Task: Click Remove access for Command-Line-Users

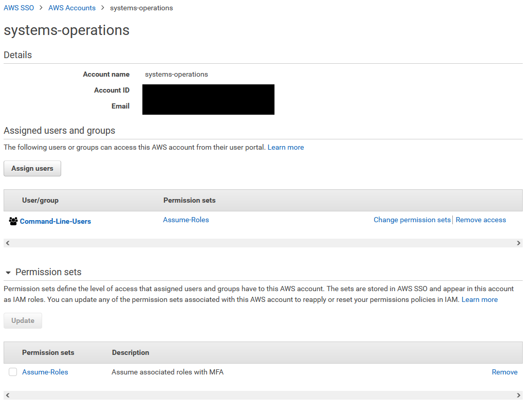Action: click(481, 220)
